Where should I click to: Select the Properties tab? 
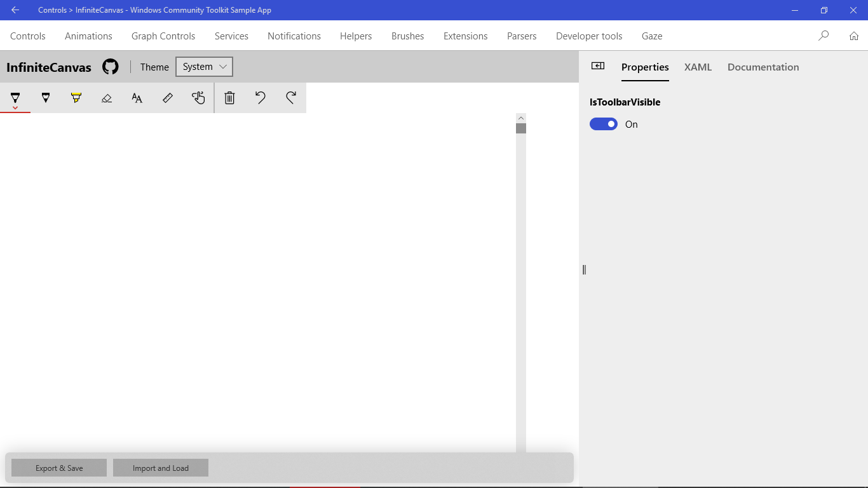click(645, 67)
